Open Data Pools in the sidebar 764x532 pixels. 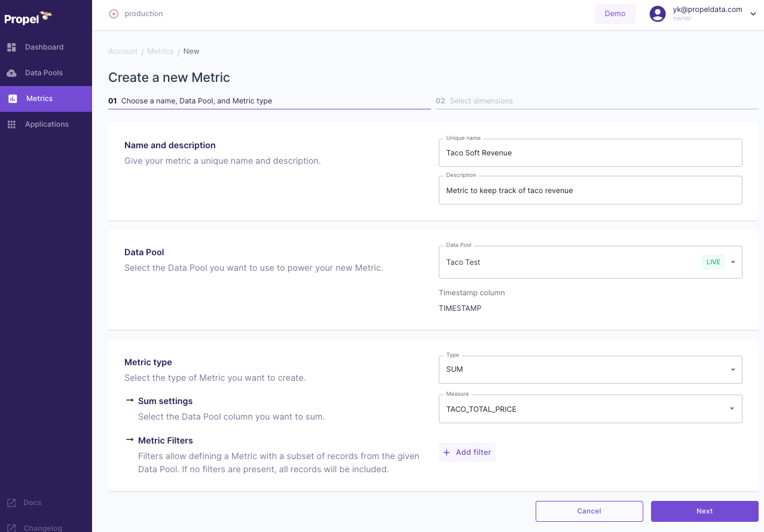pyautogui.click(x=44, y=73)
